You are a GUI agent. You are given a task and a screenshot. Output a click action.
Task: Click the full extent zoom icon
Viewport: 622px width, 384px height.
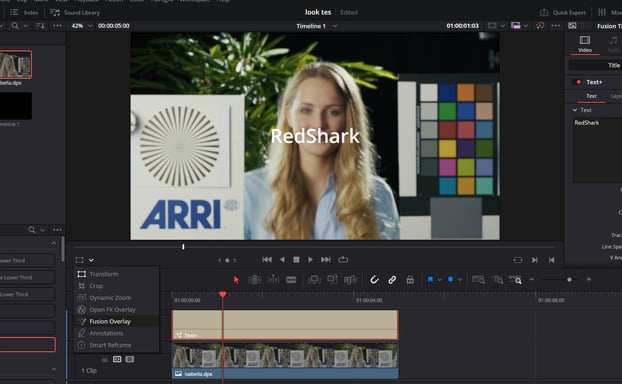coord(478,280)
